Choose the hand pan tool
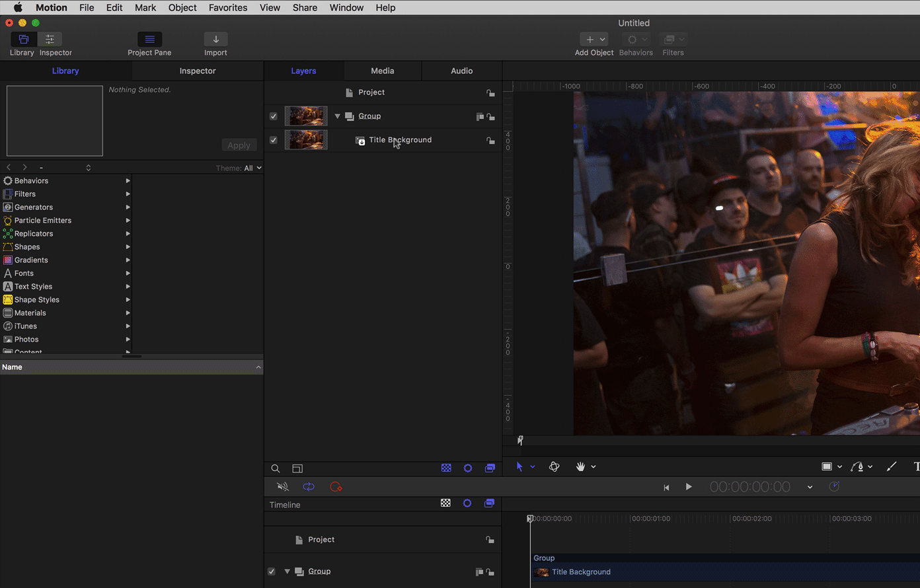The height and width of the screenshot is (588, 920). (580, 466)
